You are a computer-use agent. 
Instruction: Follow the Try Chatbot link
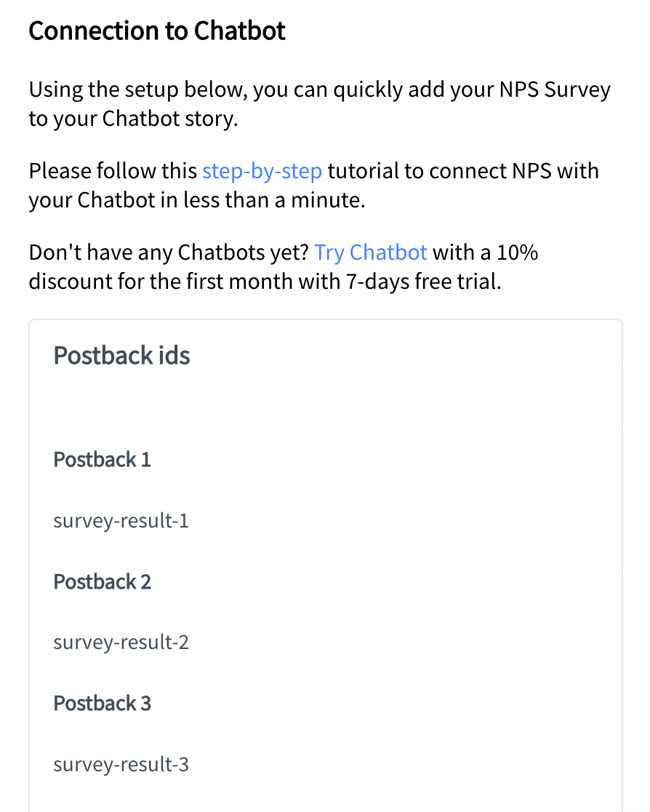coord(371,252)
